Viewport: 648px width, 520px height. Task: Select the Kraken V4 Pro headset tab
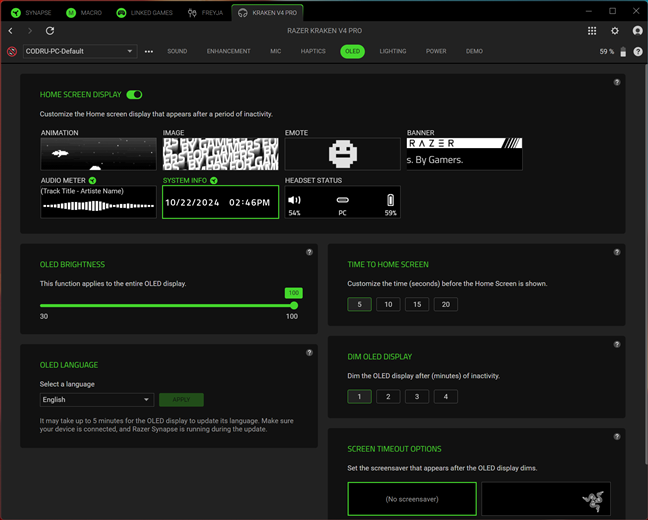tap(267, 13)
